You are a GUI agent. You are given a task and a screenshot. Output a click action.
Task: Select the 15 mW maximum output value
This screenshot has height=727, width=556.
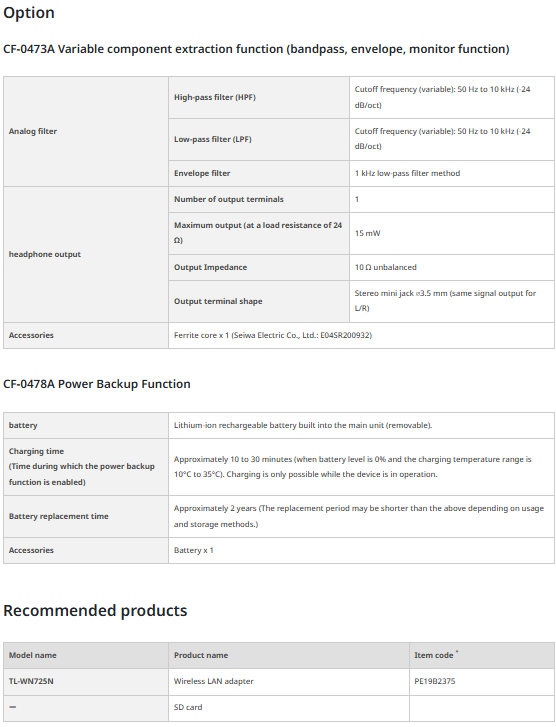367,233
